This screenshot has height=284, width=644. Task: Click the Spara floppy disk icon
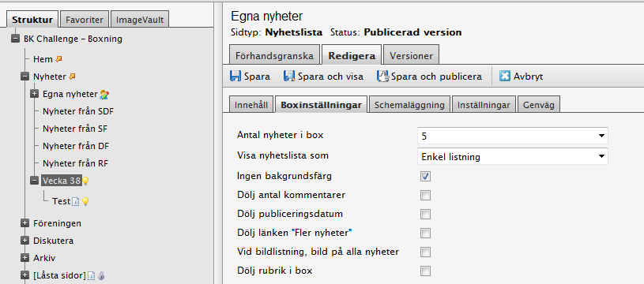pyautogui.click(x=235, y=77)
